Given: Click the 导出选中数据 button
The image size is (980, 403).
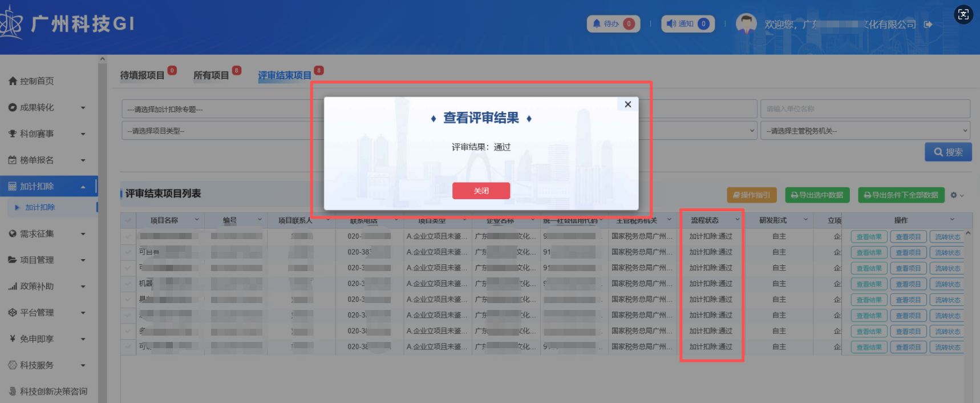Looking at the screenshot, I should click(817, 195).
